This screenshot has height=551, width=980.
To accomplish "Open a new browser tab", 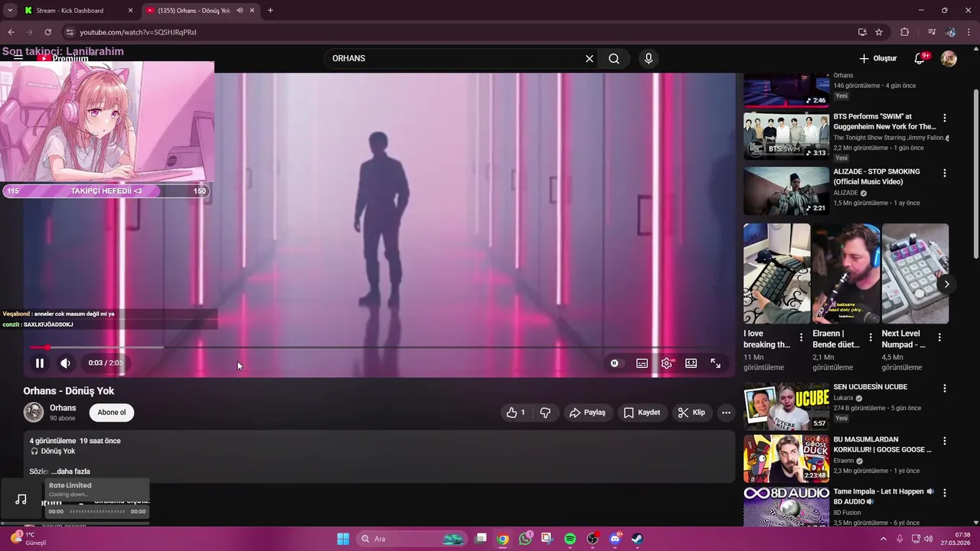I will pyautogui.click(x=270, y=11).
